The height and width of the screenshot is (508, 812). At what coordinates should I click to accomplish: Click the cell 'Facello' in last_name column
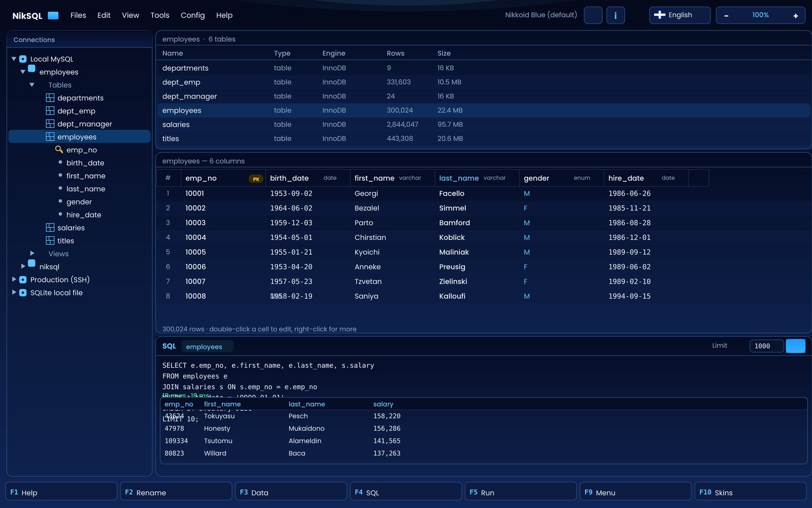coord(452,194)
